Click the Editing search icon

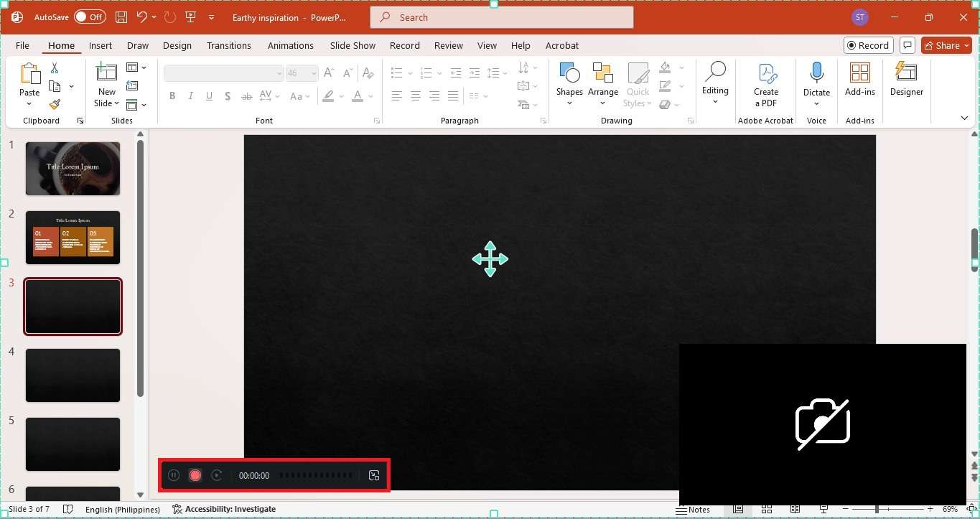point(715,73)
